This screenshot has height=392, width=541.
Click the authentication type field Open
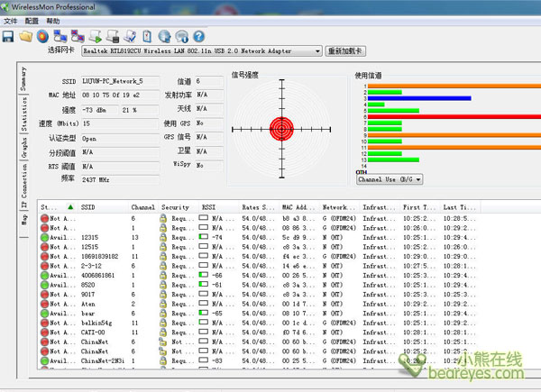[120, 138]
